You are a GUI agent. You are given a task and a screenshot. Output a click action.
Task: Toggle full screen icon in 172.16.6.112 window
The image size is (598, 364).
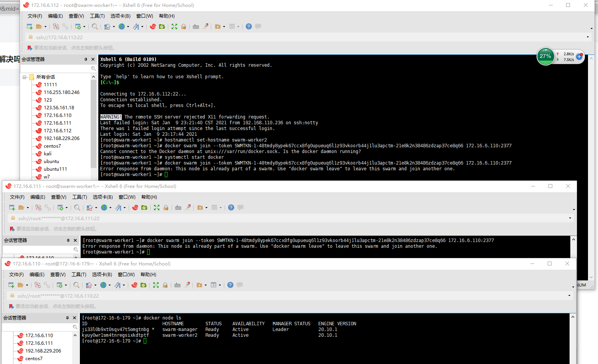[174, 26]
